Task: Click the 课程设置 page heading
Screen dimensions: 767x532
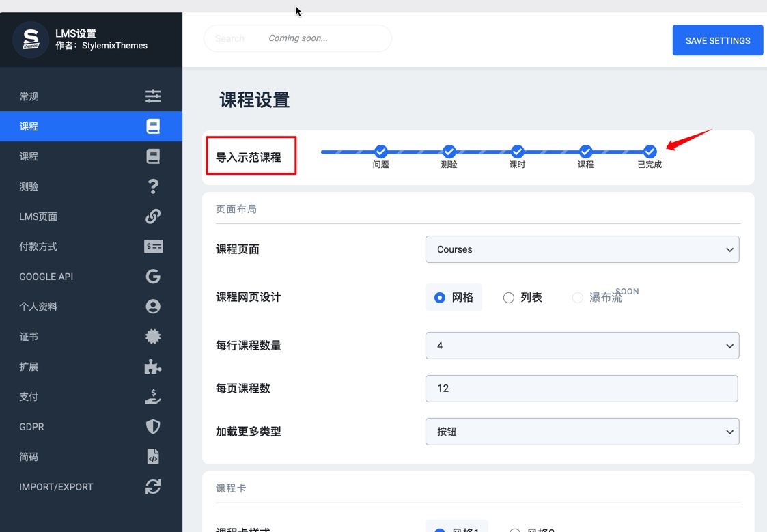Action: tap(254, 100)
